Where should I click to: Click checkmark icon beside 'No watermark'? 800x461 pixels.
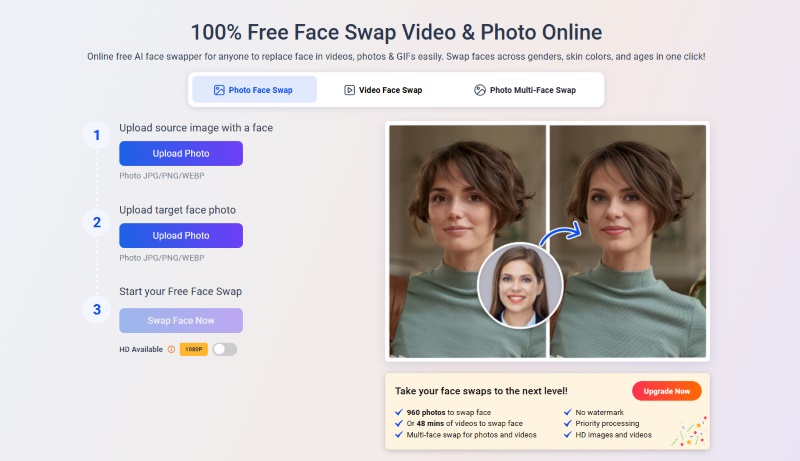click(x=567, y=412)
